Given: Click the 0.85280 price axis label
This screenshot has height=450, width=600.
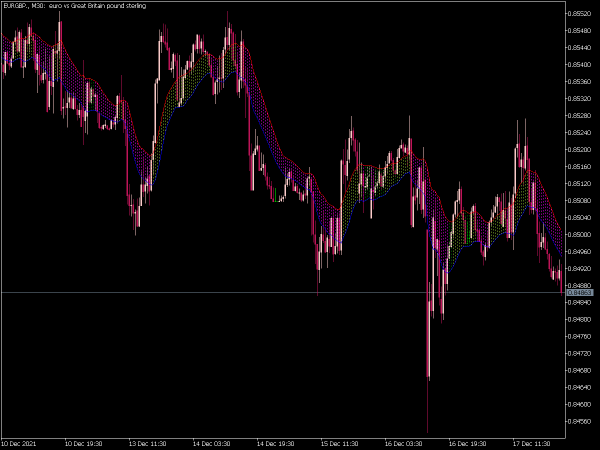Looking at the screenshot, I should pos(579,116).
